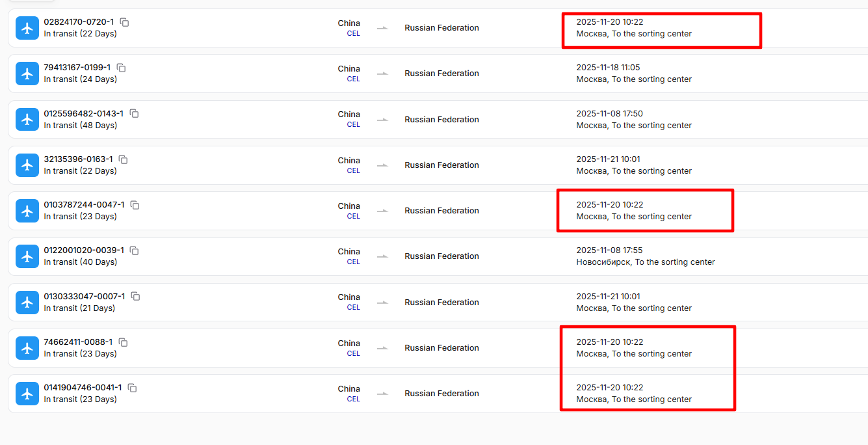Open the CEL carrier link for 79413167-0199-1
This screenshot has width=868, height=445.
(x=353, y=79)
